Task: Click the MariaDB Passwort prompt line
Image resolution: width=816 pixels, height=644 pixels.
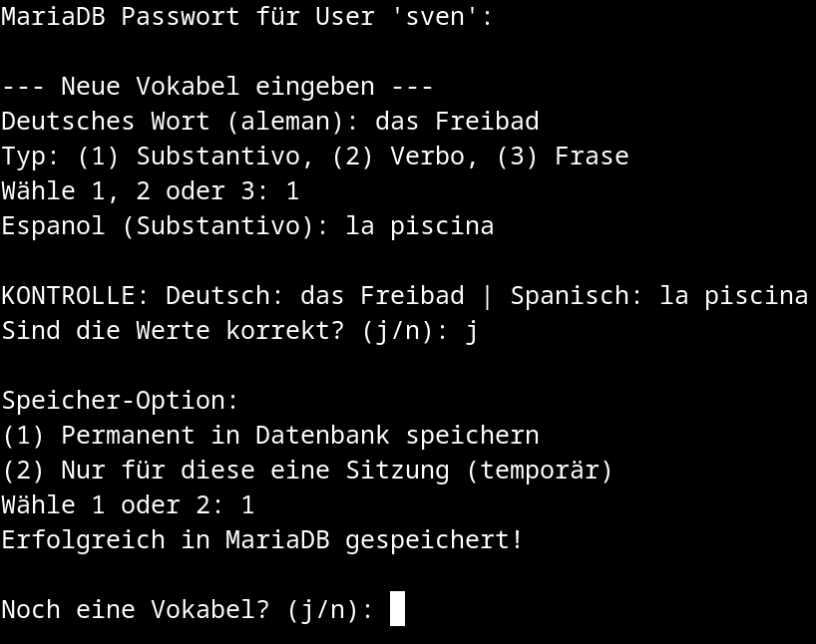Action: 246,17
